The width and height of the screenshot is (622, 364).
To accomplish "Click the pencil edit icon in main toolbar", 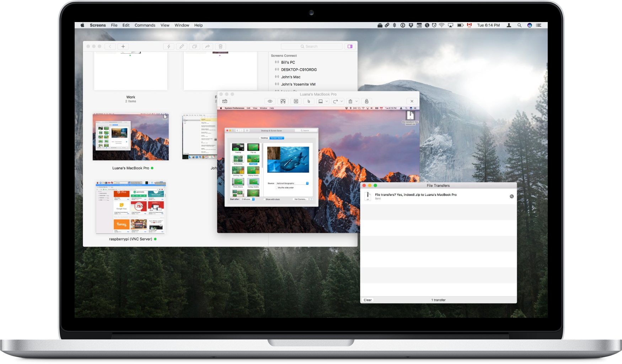I will [x=182, y=46].
